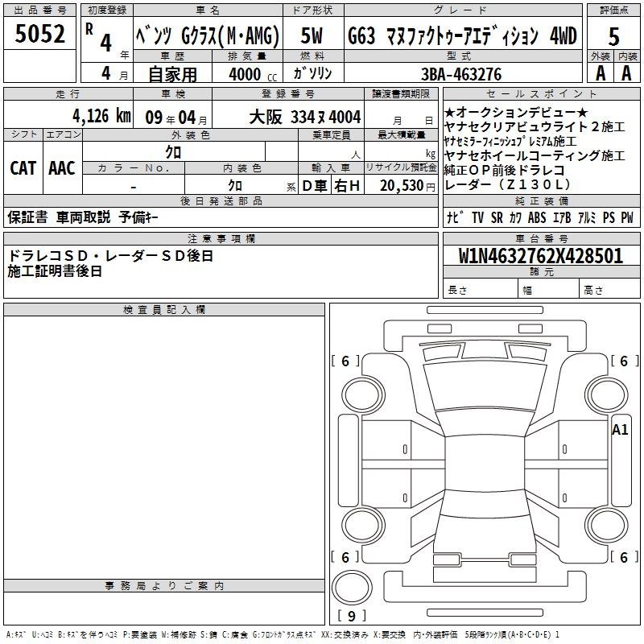Click the lower-right [6] tire marker
The image size is (644, 644).
(x=623, y=557)
